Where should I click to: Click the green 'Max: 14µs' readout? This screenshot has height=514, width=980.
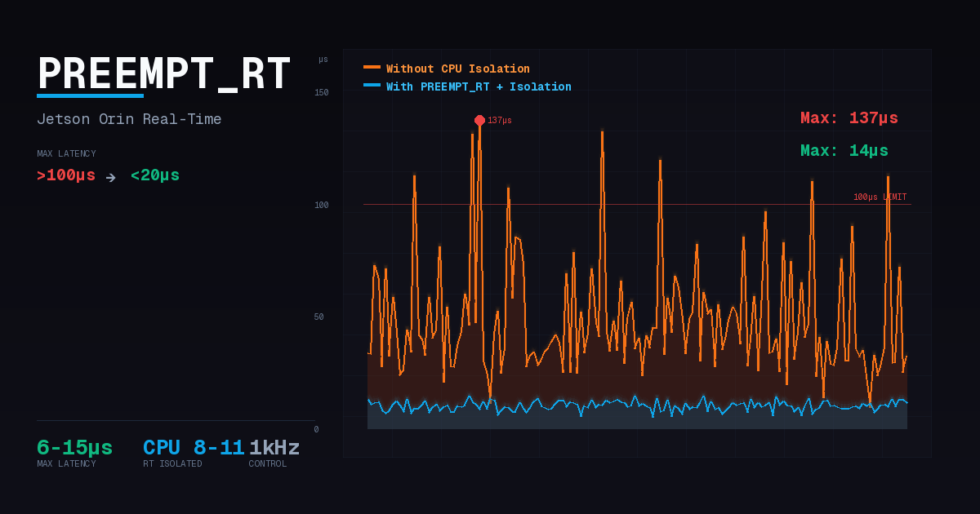[x=844, y=151]
